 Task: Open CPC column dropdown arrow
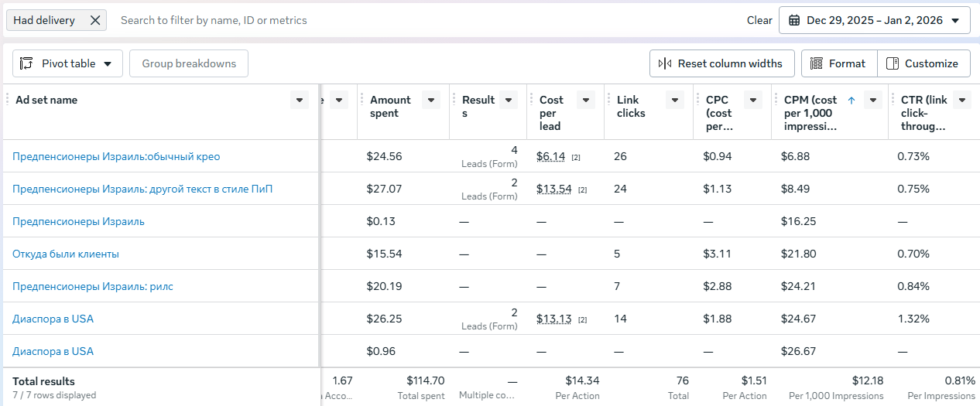(753, 100)
